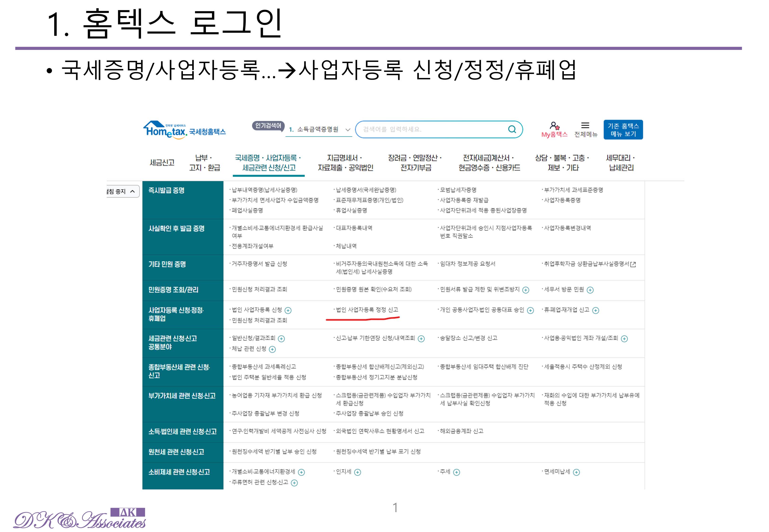Image resolution: width=769 pixels, height=532 pixels.
Task: Click 기존 홈택스 메뉴 보기 button
Action: pyautogui.click(x=623, y=130)
